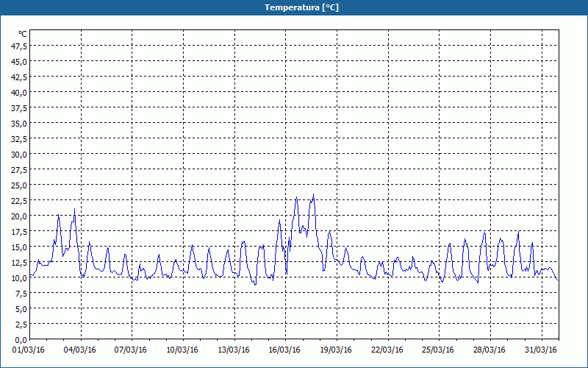This screenshot has height=368, width=588.
Task: Click the 32,5 y-axis label
Action: [x=20, y=139]
